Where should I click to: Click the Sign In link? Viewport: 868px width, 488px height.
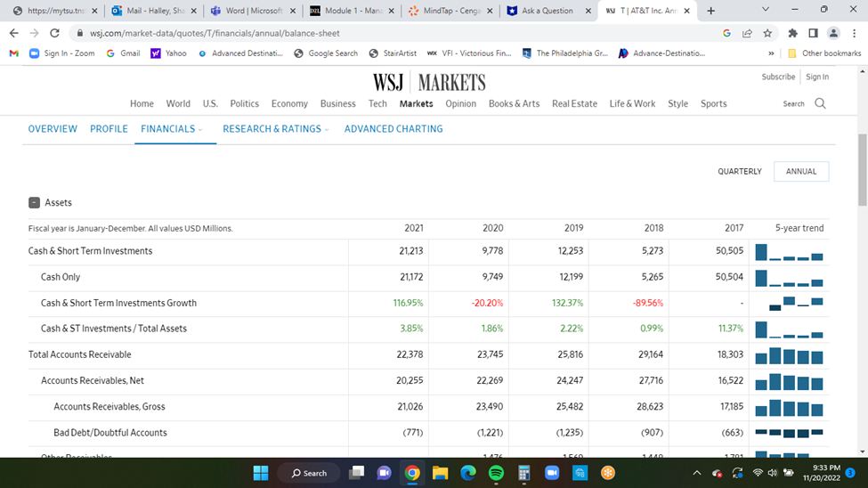817,77
